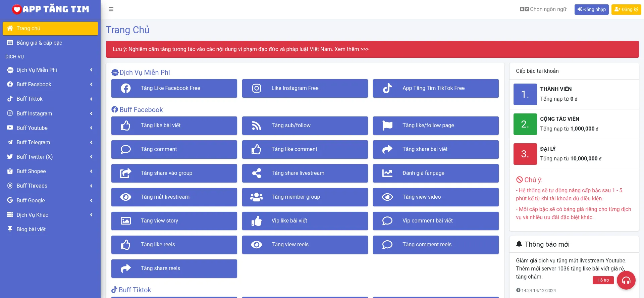The image size is (644, 298).
Task: Expand the Buff Facebook sidebar chevron
Action: click(x=91, y=84)
